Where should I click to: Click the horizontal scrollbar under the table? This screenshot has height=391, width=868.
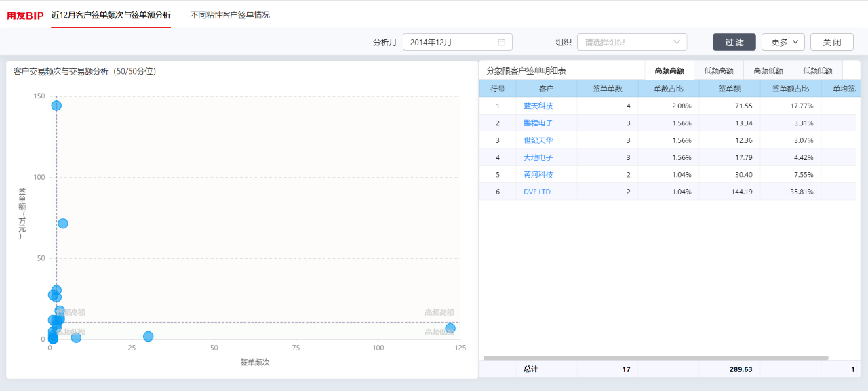pyautogui.click(x=656, y=358)
